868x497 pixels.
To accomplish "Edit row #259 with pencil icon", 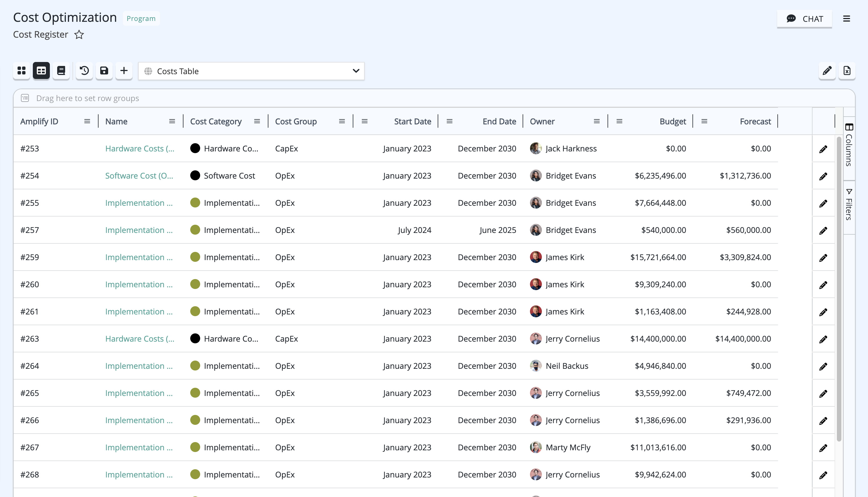I will tap(823, 258).
